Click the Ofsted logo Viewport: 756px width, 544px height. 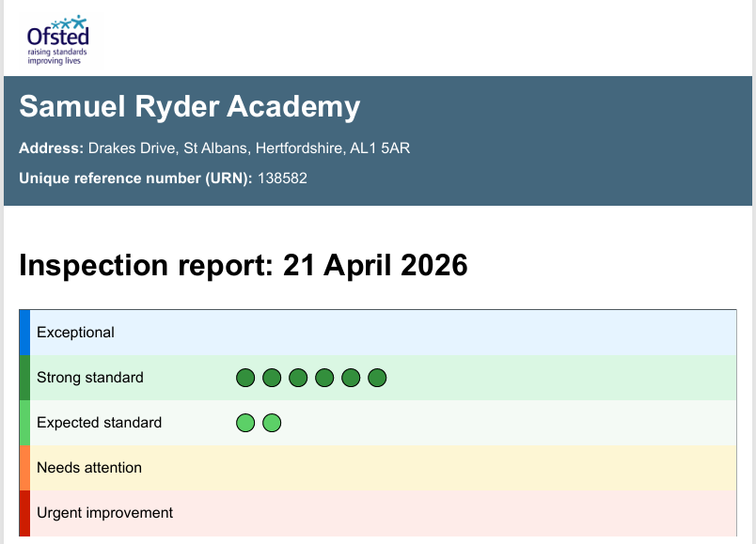coord(58,40)
